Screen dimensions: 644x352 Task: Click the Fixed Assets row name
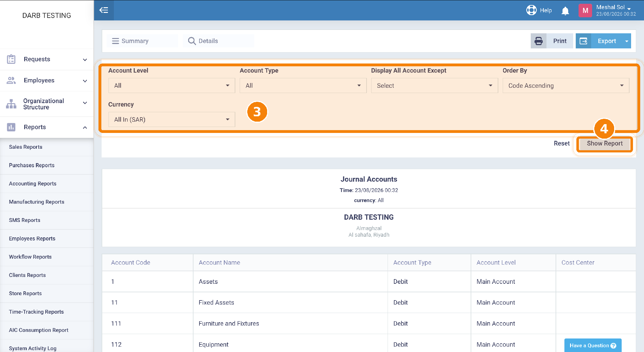tap(216, 302)
